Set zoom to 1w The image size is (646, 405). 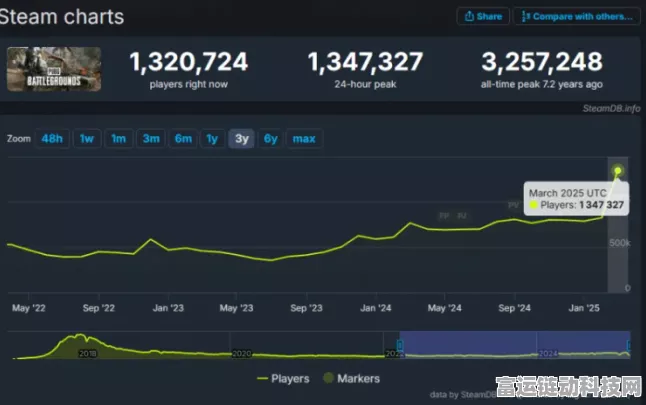(x=87, y=138)
